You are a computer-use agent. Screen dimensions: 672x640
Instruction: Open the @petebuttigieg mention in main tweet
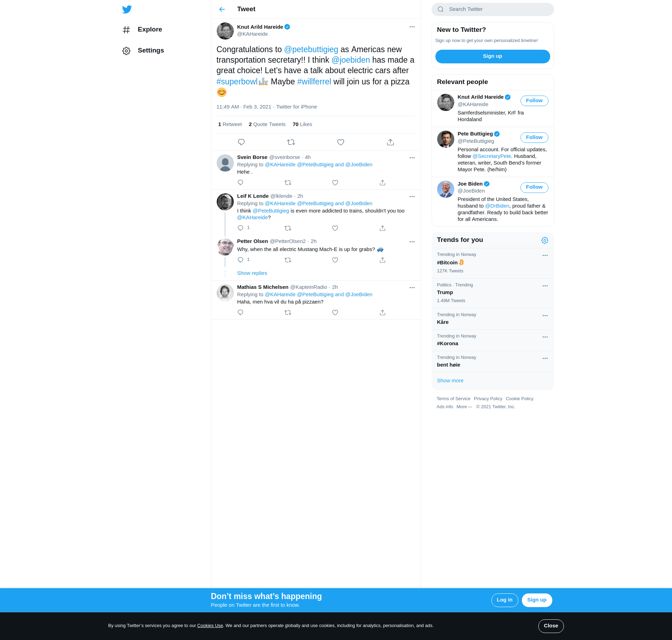311,49
